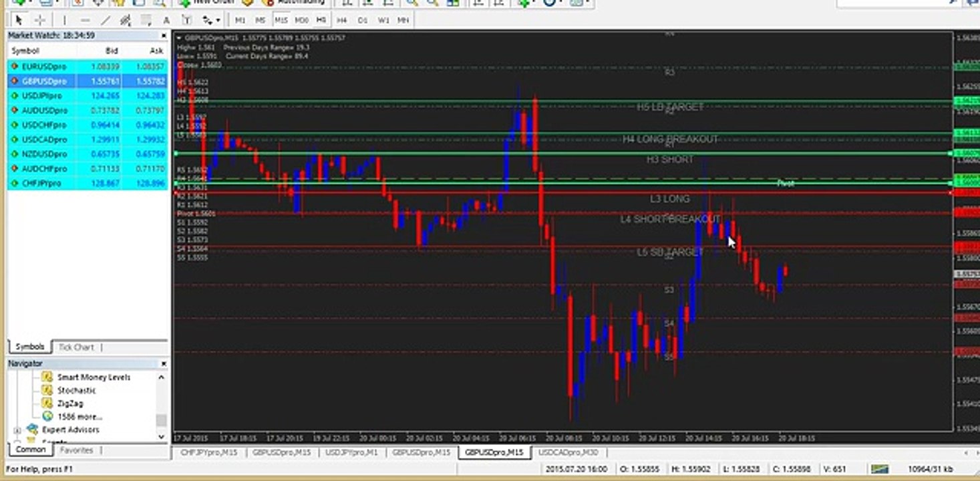The image size is (980, 481).
Task: Switch chart to M30 timeframe
Action: point(302,20)
